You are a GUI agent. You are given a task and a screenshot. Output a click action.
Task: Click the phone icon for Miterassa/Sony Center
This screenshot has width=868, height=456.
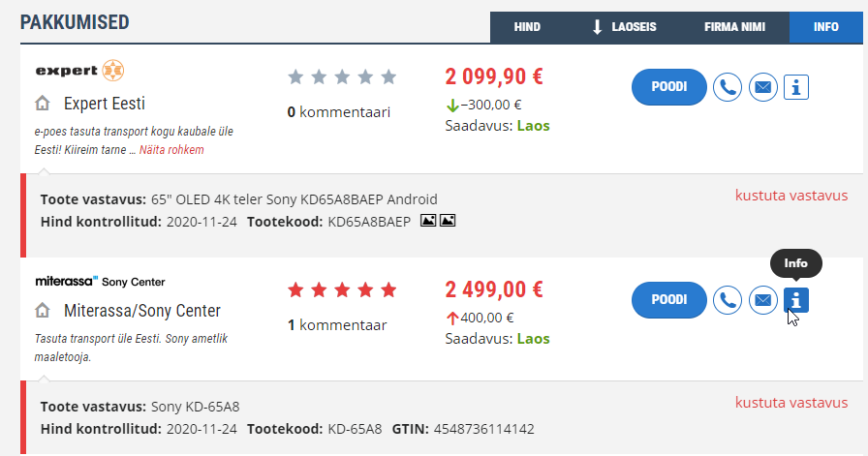click(727, 300)
